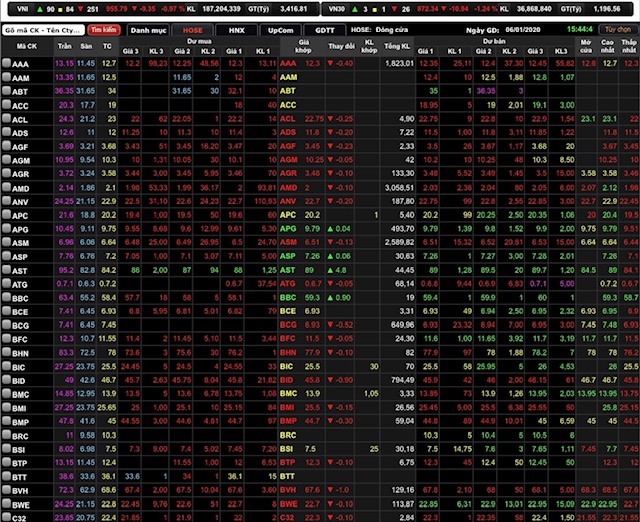Focus the Gõ mã CK search field
The height and width of the screenshot is (522, 640).
click(44, 30)
